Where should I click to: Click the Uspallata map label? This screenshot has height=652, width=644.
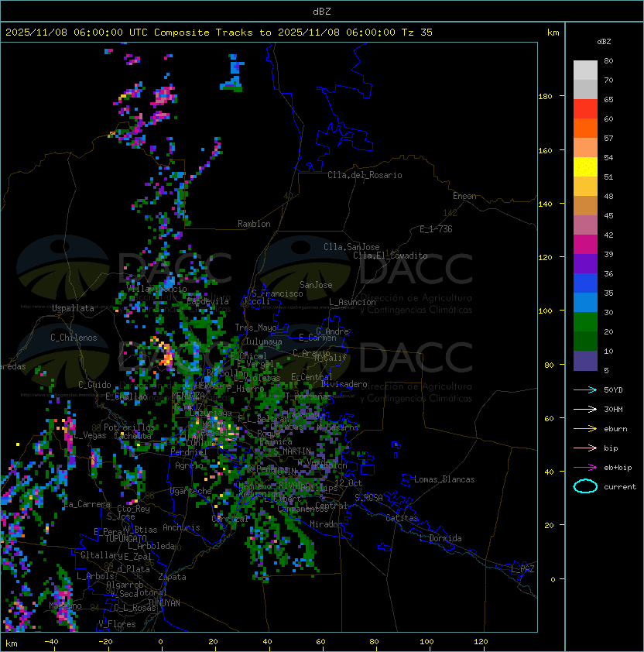tap(73, 308)
